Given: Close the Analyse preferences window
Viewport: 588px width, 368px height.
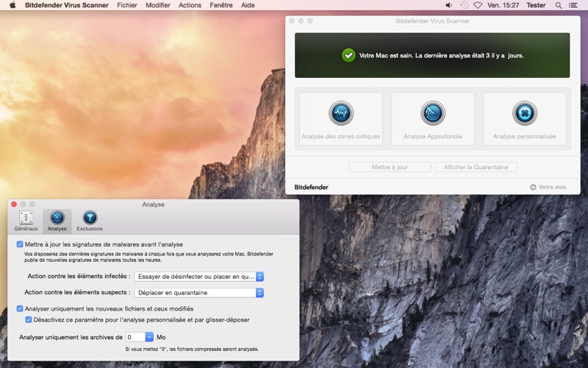Looking at the screenshot, I should pyautogui.click(x=14, y=205).
